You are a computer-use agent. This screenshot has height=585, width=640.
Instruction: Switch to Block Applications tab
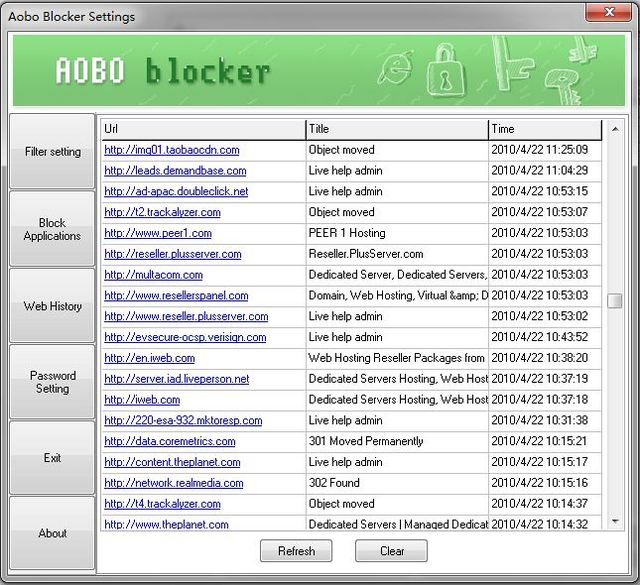pos(52,229)
